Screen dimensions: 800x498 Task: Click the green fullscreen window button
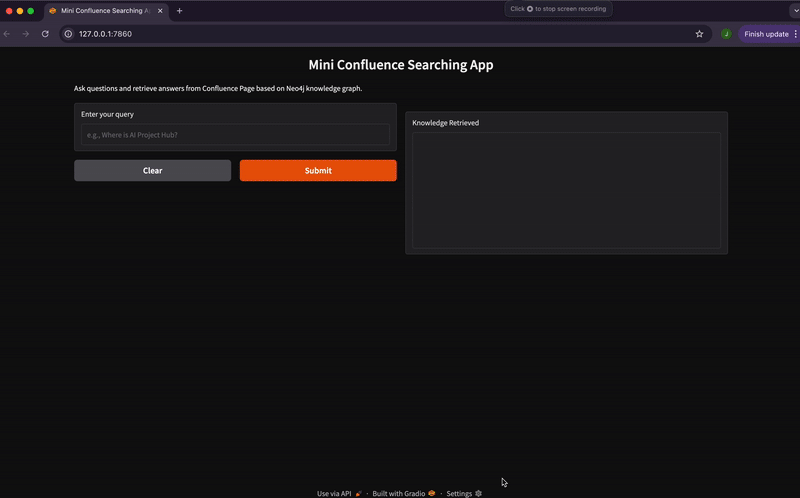click(x=31, y=11)
